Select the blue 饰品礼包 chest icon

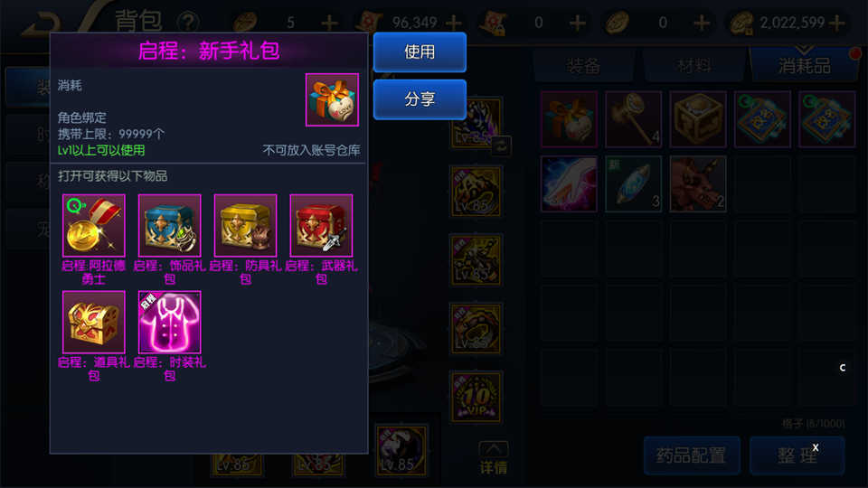pyautogui.click(x=169, y=225)
